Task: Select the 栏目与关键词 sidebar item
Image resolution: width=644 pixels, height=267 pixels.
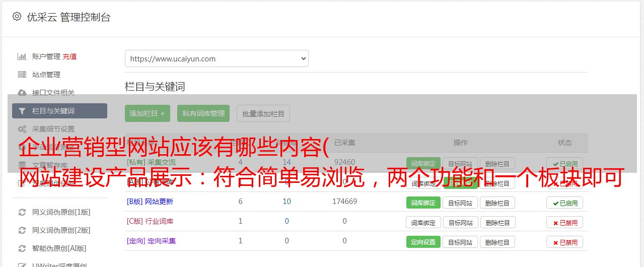Action: tap(59, 111)
